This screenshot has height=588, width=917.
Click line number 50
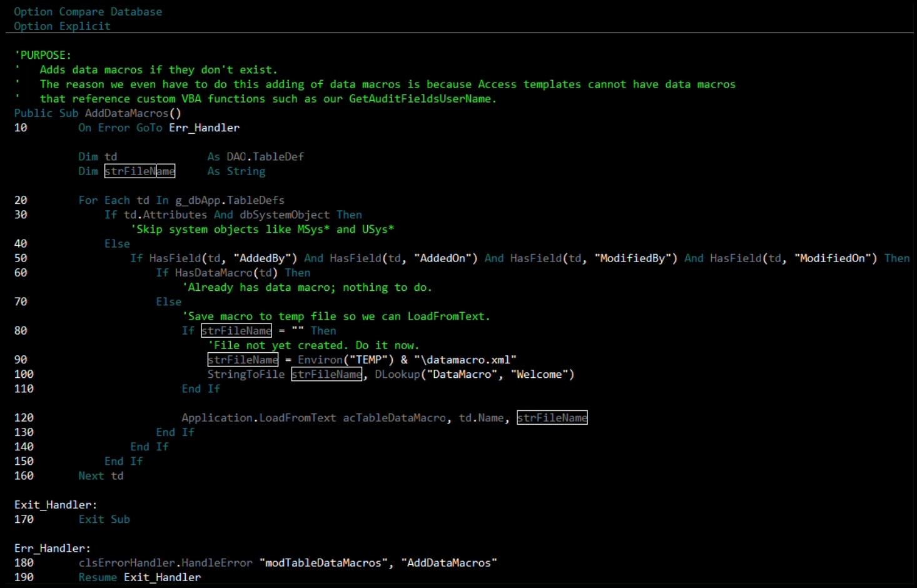point(21,258)
